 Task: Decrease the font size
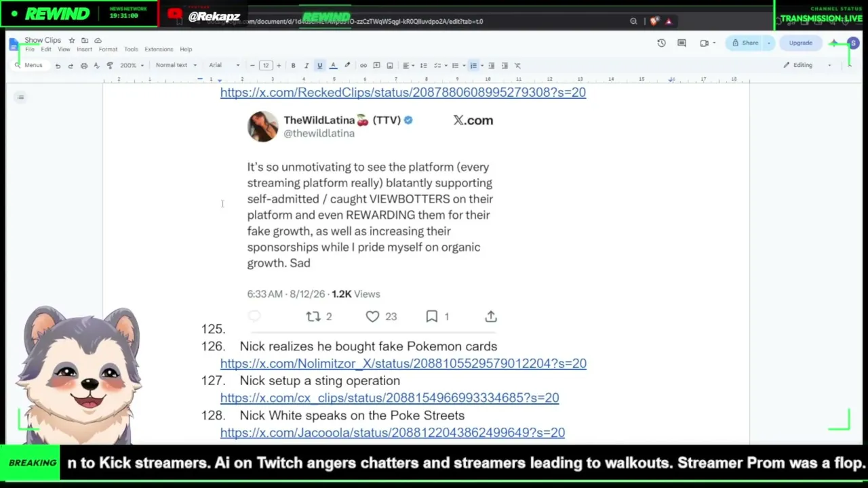tap(252, 66)
